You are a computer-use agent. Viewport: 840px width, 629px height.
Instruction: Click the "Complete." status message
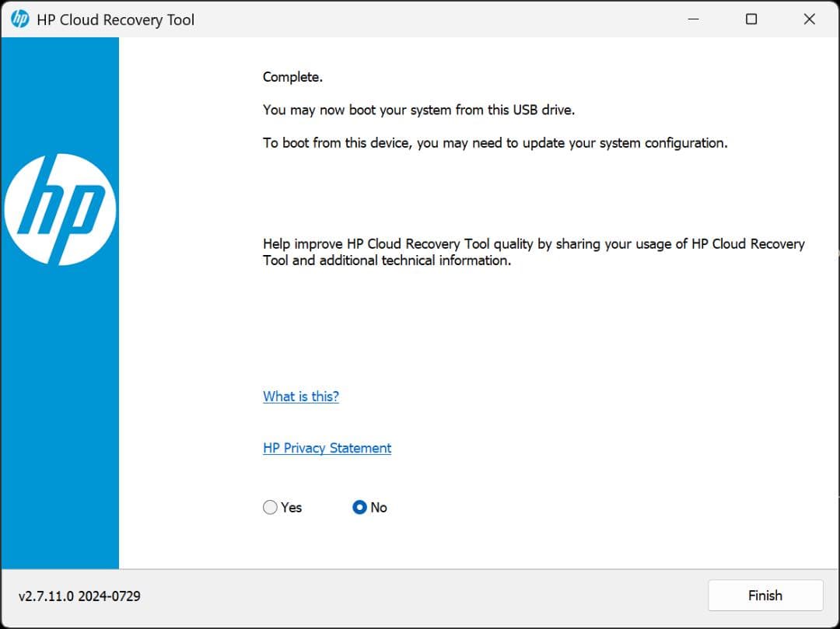(292, 76)
